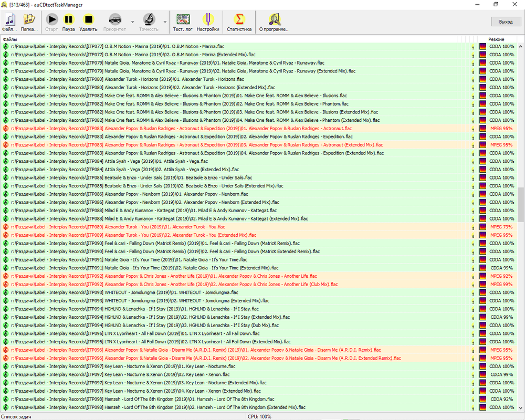Click the Accuracy microscope icon
This screenshot has height=420, width=525.
149,22
